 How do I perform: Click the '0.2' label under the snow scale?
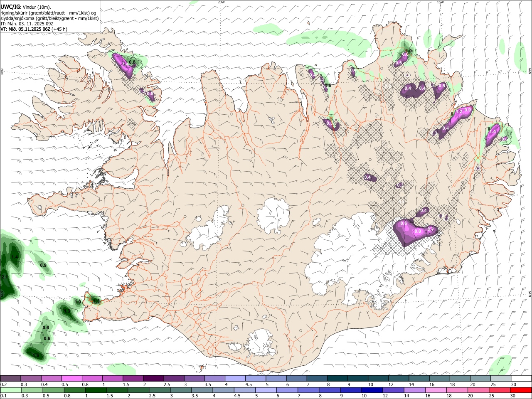[4, 384]
